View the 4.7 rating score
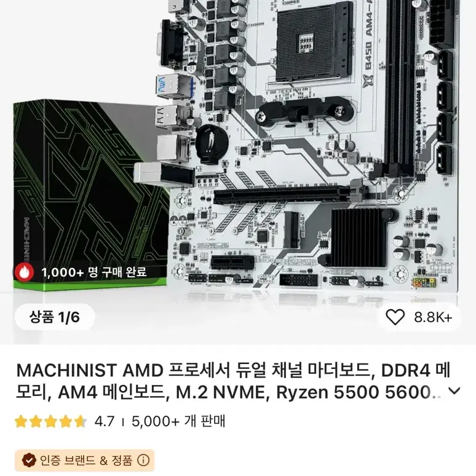 tap(105, 421)
